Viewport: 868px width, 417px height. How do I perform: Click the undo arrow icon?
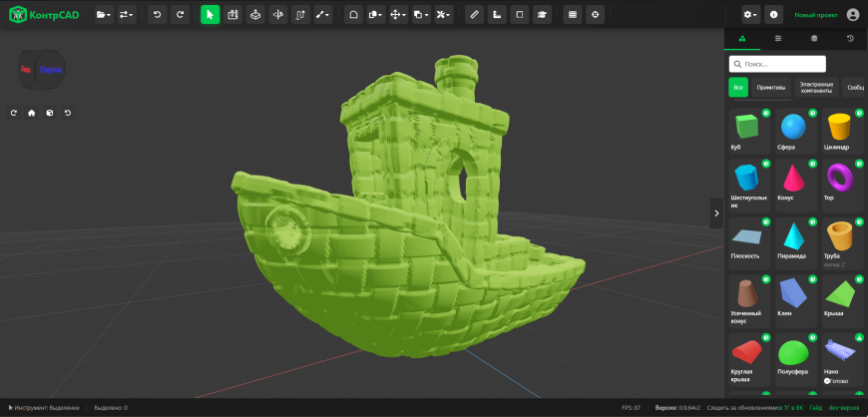158,15
